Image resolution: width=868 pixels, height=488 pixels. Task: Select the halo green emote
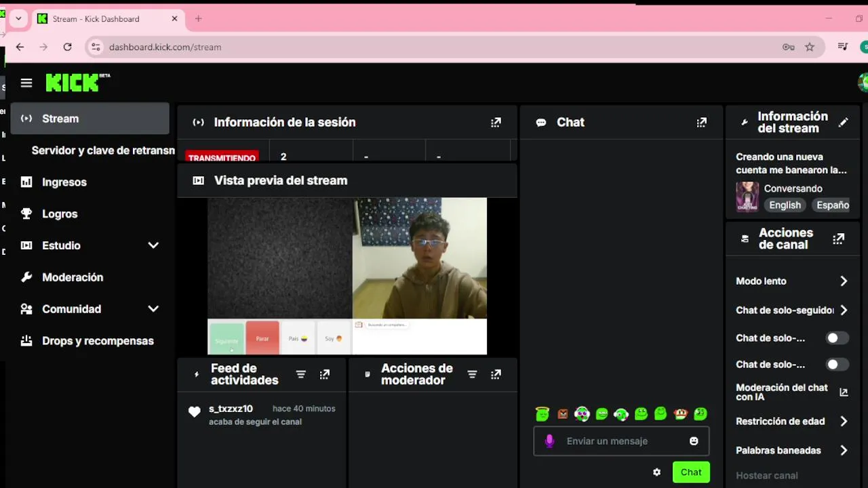tap(542, 413)
